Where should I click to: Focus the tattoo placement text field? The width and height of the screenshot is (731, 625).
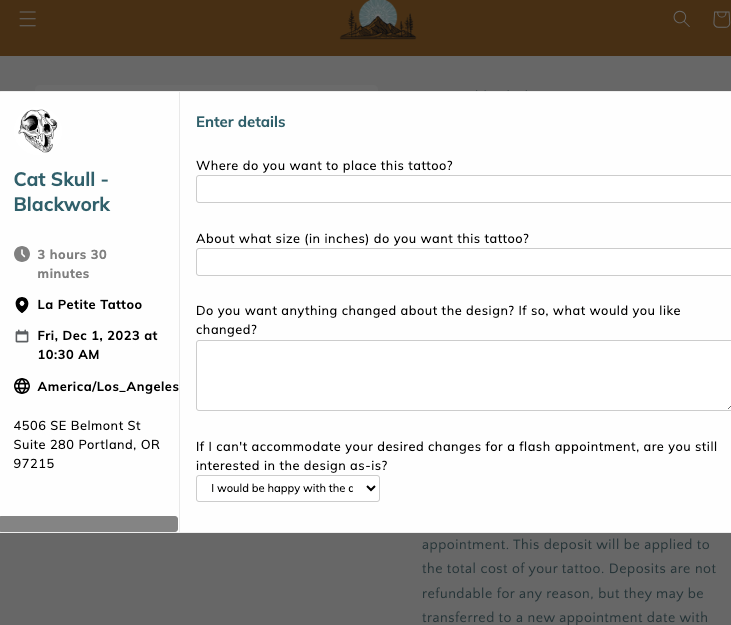click(x=463, y=189)
